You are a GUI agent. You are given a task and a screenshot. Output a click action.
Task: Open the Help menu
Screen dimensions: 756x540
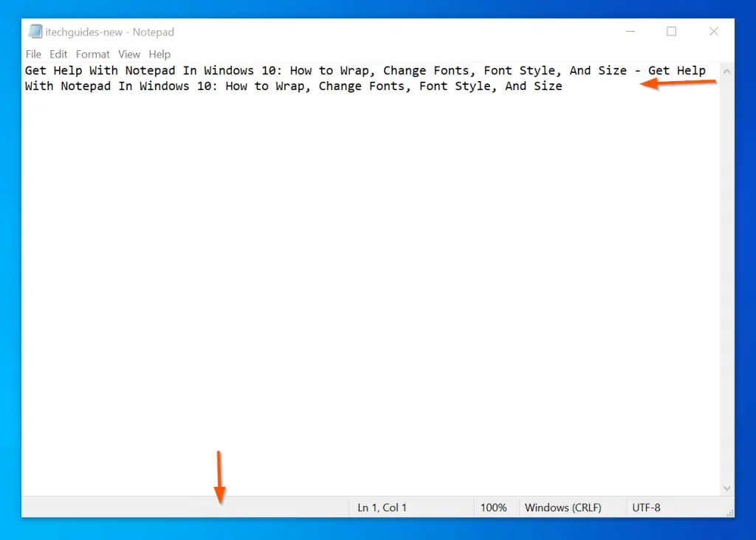tap(159, 54)
